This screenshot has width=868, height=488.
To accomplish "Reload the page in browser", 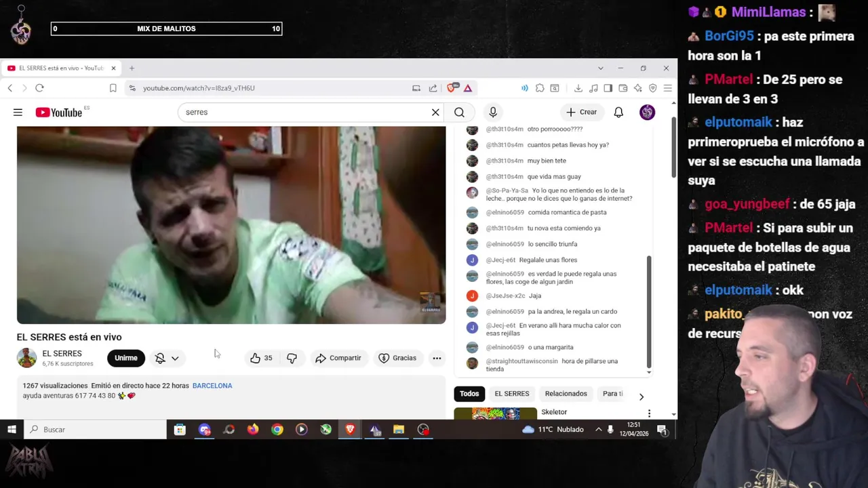I will pyautogui.click(x=39, y=88).
